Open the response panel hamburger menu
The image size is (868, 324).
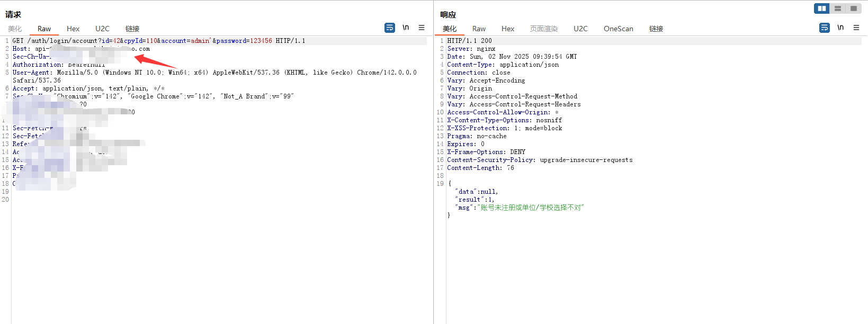point(856,28)
